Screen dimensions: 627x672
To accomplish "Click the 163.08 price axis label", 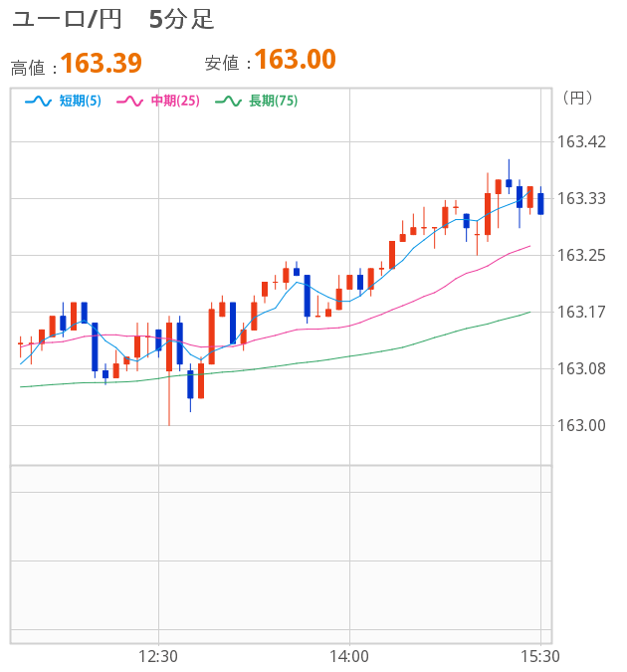I will (581, 368).
